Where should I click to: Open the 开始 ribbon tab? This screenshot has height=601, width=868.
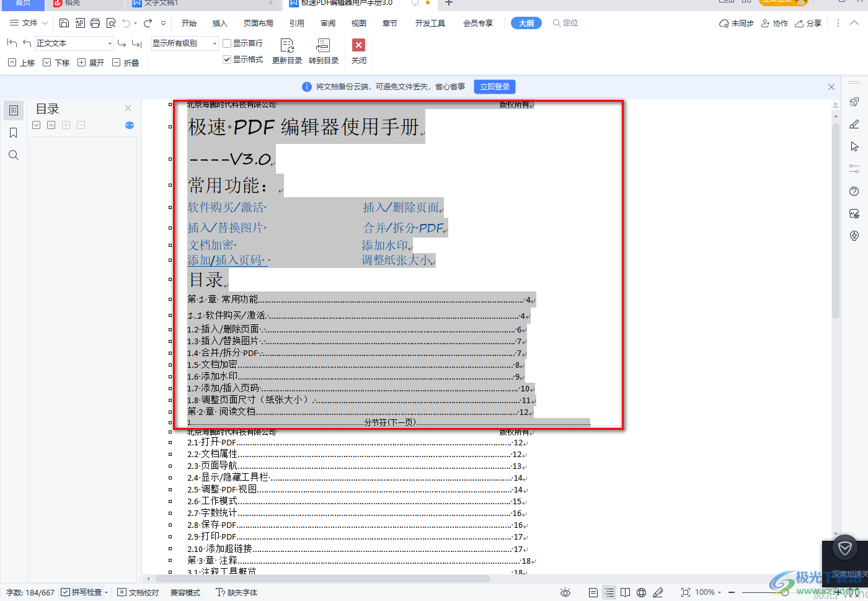tap(188, 23)
